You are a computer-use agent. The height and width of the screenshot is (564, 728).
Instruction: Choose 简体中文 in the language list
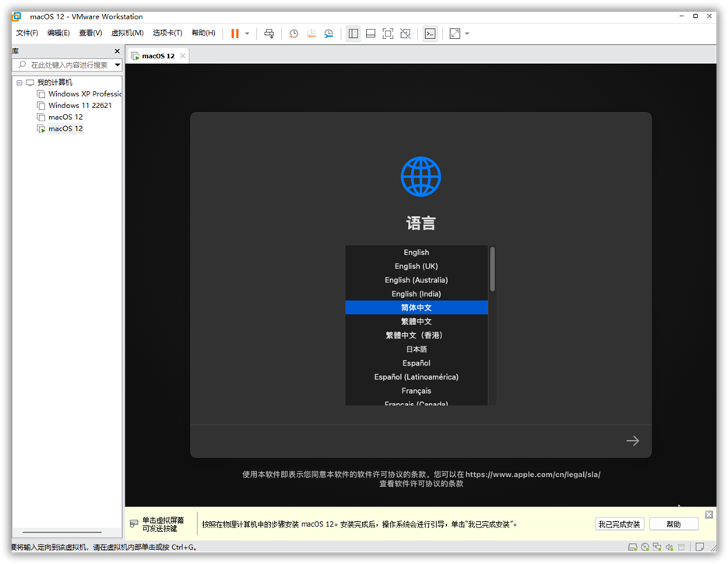[417, 307]
